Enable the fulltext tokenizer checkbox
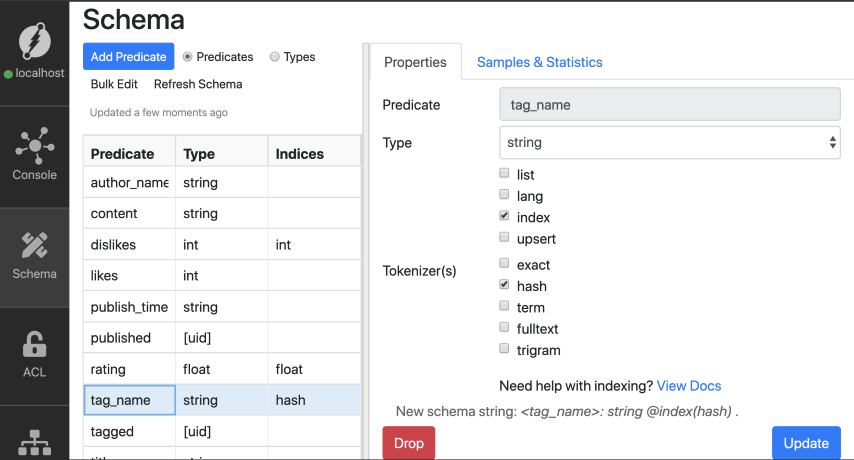This screenshot has width=854, height=460. [x=505, y=328]
